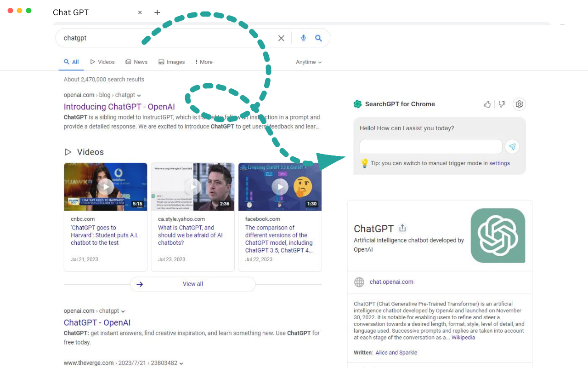The width and height of the screenshot is (588, 368).
Task: Click the SearchGPT message input box
Action: tap(431, 147)
